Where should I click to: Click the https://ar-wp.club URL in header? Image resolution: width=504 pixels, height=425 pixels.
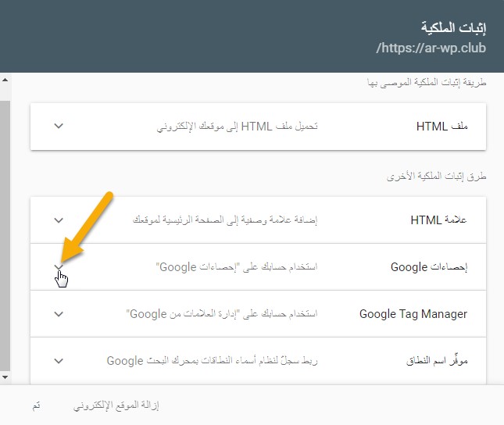point(431,48)
